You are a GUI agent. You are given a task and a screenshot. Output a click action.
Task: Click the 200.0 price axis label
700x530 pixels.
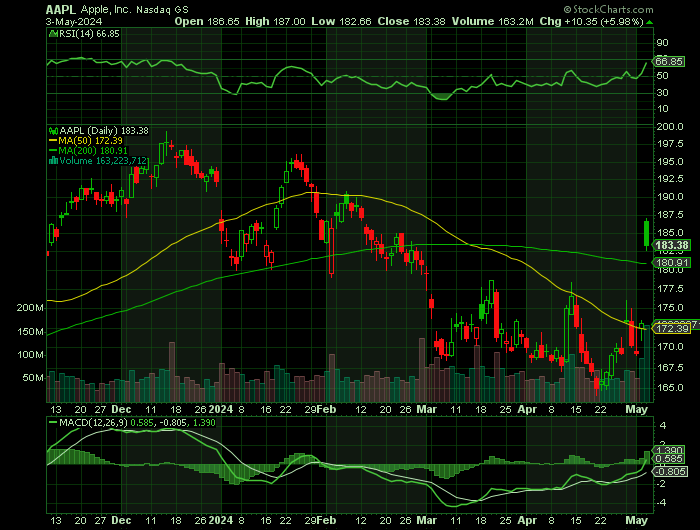click(670, 127)
